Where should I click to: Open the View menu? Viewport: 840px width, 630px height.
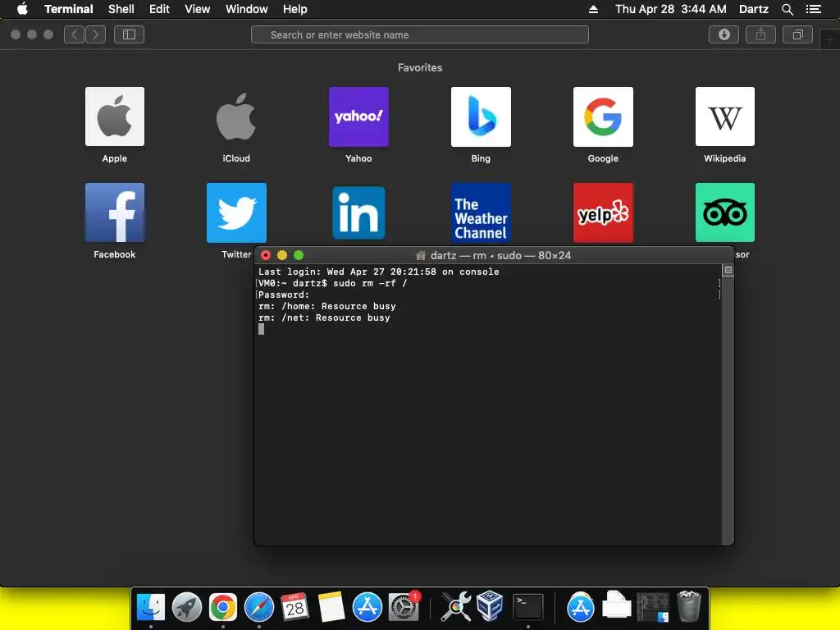(197, 9)
